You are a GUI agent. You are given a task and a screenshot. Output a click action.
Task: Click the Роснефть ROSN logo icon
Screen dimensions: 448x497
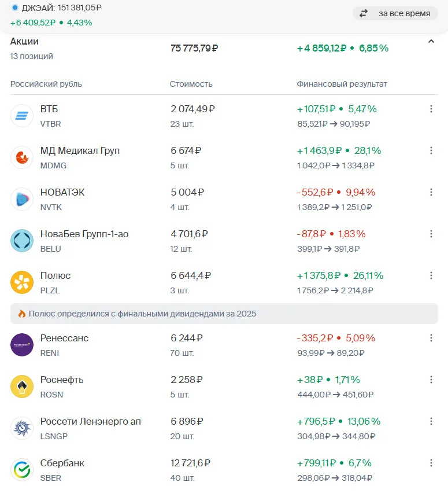tap(22, 386)
